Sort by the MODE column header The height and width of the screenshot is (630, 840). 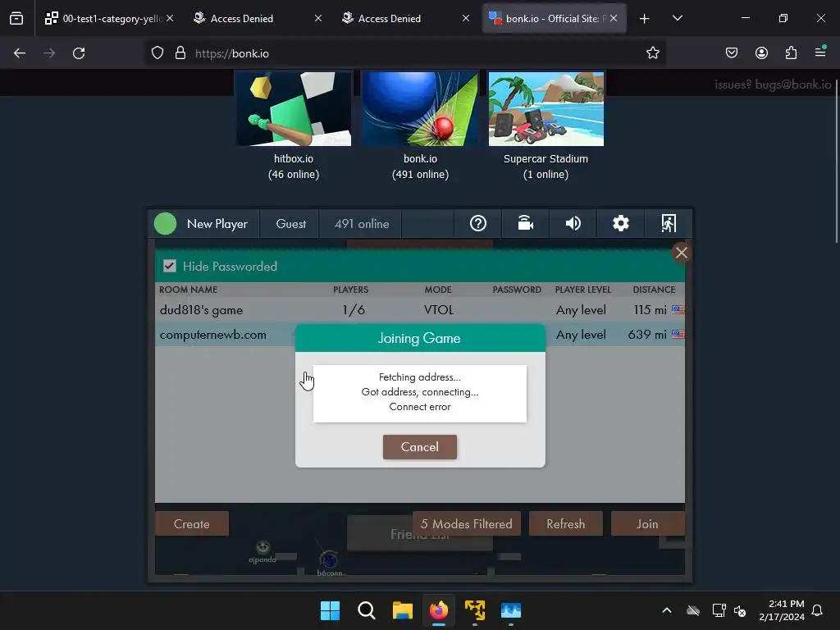438,290
